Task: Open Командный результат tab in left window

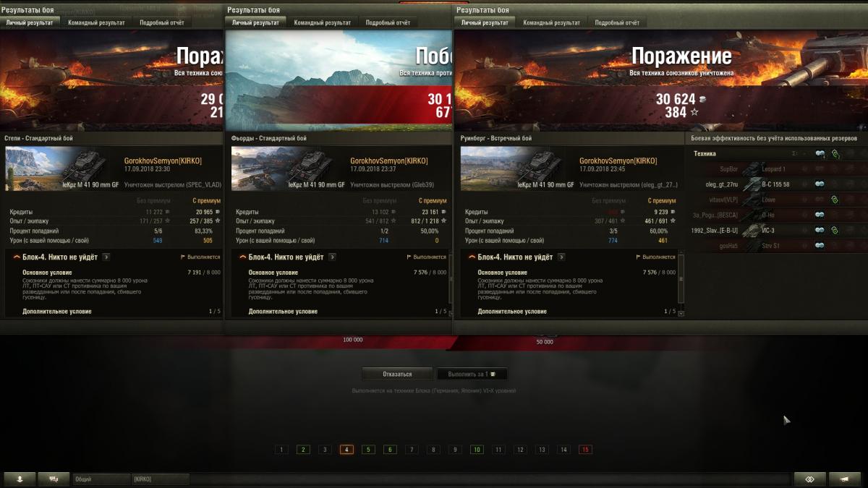Action: click(x=96, y=22)
